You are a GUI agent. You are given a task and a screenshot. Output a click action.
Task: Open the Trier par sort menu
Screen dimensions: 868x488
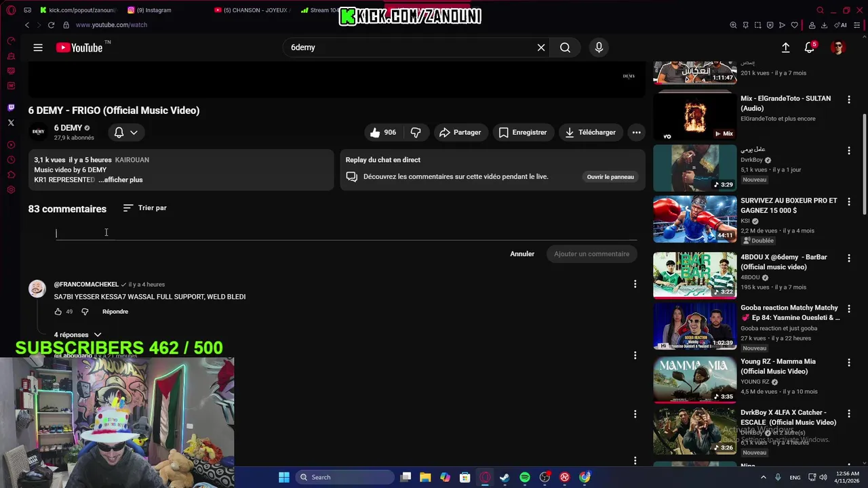coord(145,208)
